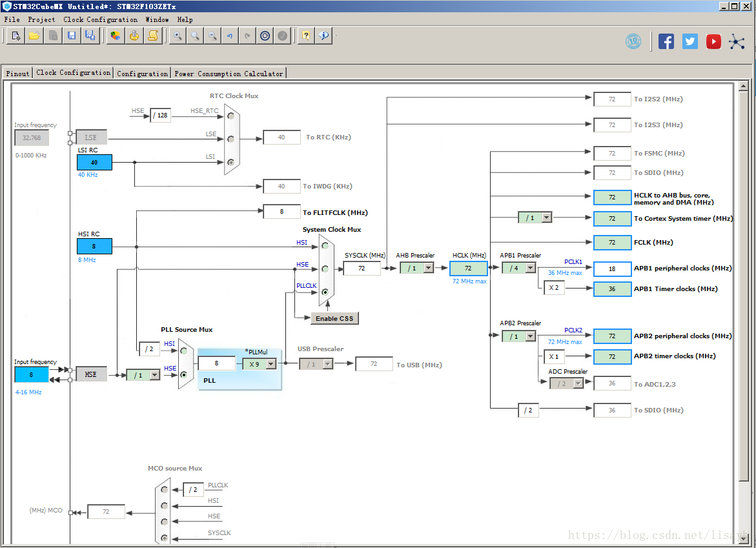Image resolution: width=756 pixels, height=548 pixels.
Task: Click the middle magnifier zoom icon
Action: click(x=195, y=36)
